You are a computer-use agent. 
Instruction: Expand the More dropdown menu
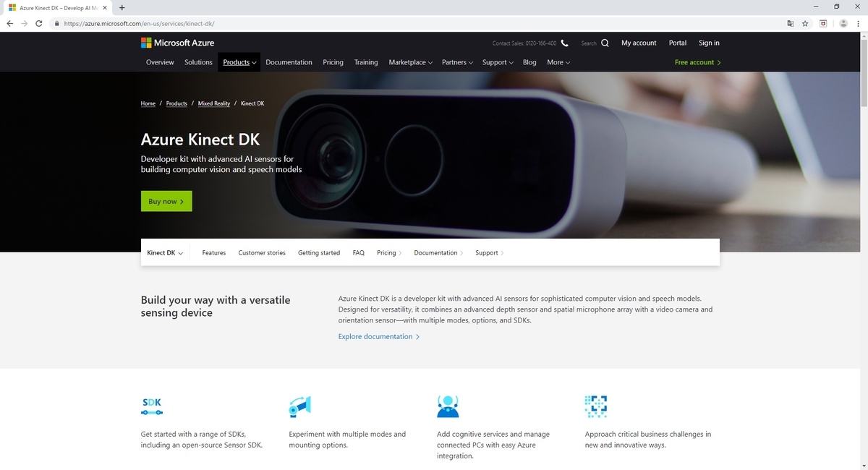(558, 62)
